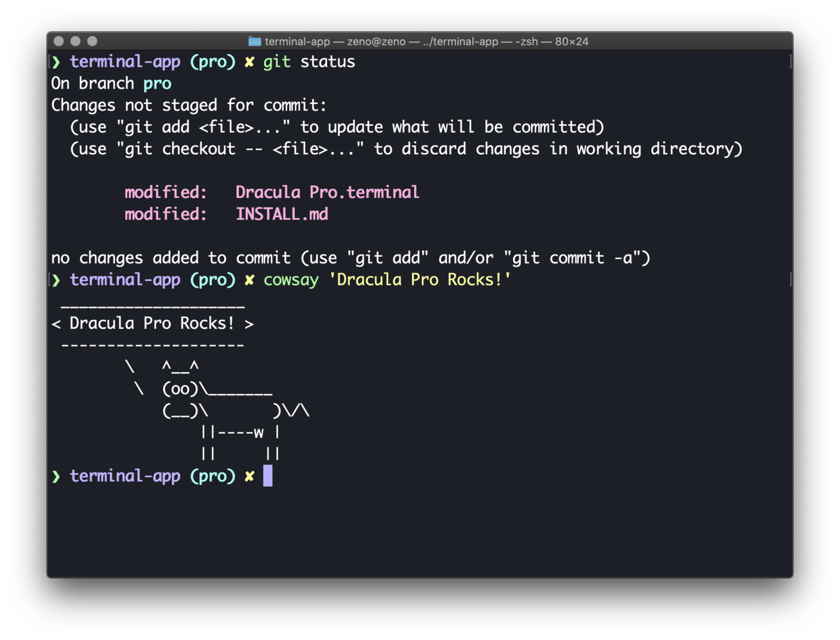Screen dimensions: 840x640
Task: Select the cowsay command text
Action: (x=291, y=280)
